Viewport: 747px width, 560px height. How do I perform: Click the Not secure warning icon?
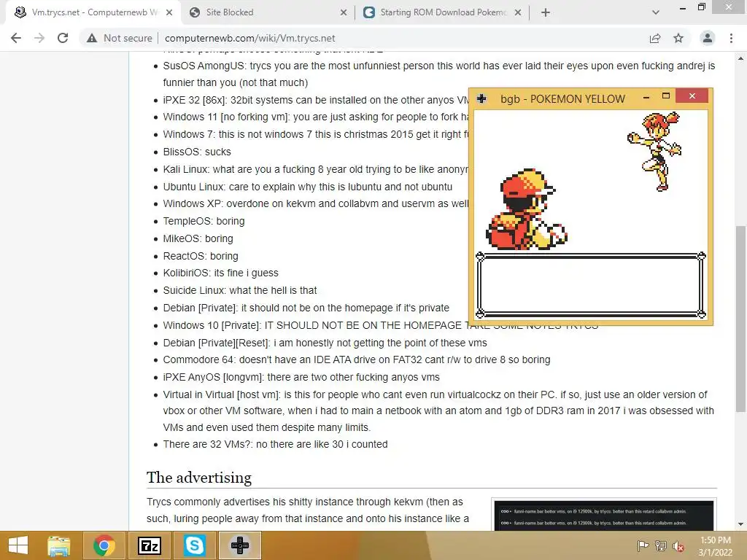point(92,38)
